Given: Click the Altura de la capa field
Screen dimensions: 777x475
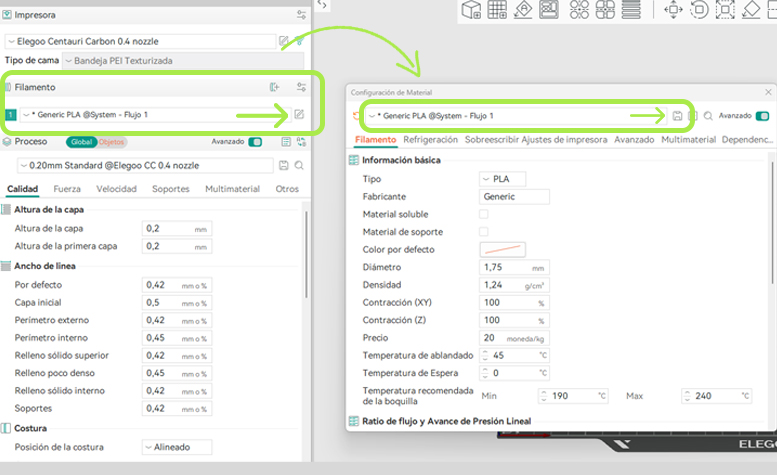Looking at the screenshot, I should tap(177, 228).
